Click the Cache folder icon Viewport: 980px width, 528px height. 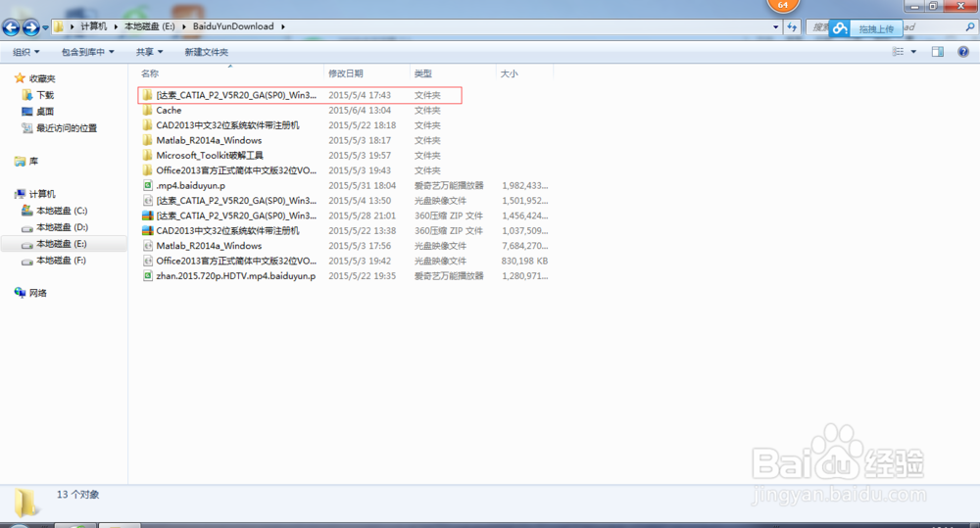click(148, 110)
